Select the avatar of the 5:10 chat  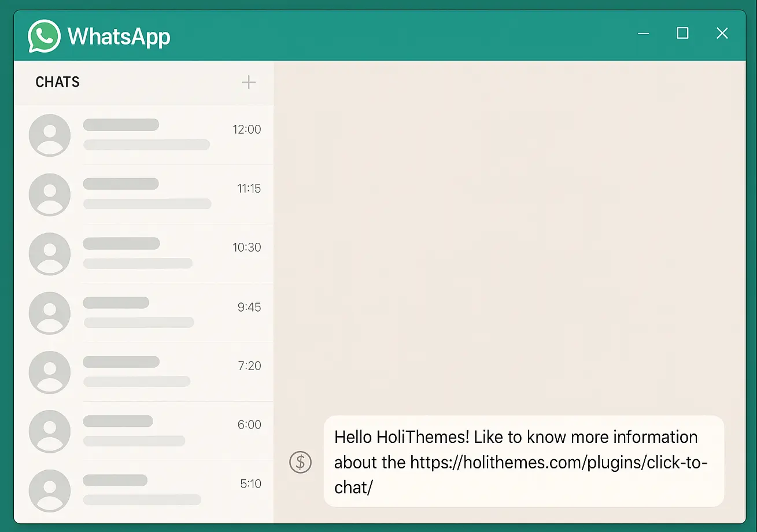pyautogui.click(x=50, y=490)
